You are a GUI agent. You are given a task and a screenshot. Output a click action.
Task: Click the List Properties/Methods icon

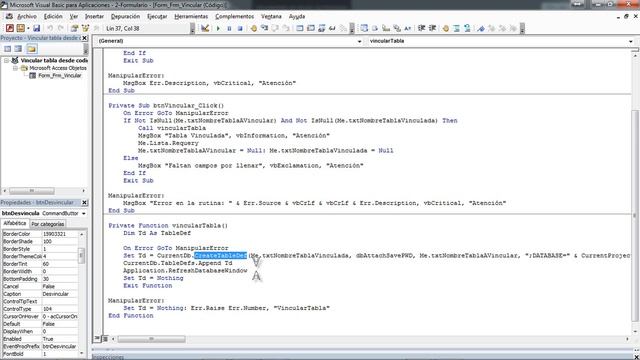[364, 28]
